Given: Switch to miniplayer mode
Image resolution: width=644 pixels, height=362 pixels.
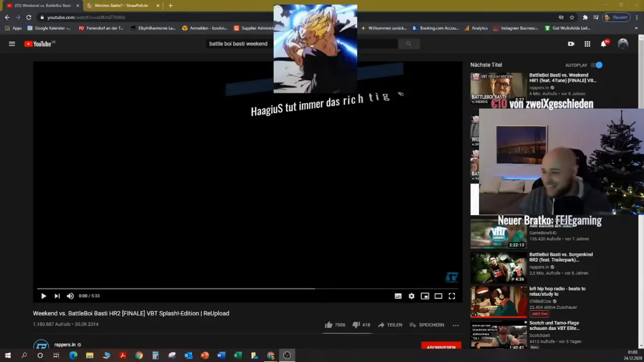Looking at the screenshot, I should click(425, 296).
